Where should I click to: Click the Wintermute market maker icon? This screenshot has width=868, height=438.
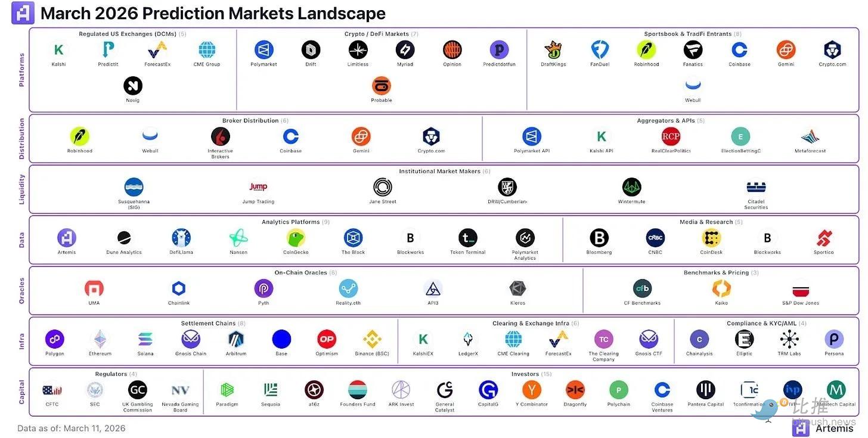631,187
